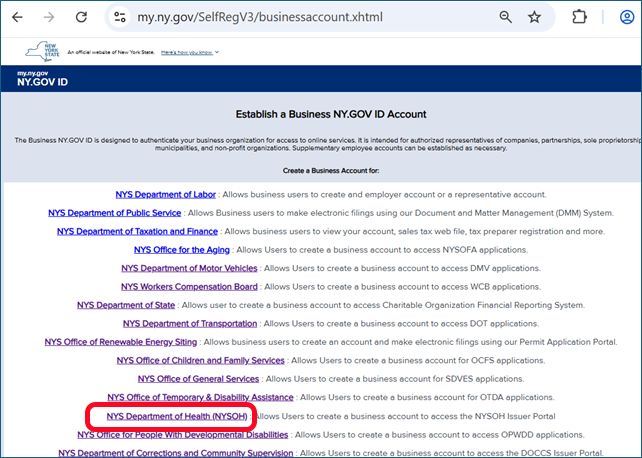
Task: Open NYS Department of Labor link
Action: coord(165,195)
